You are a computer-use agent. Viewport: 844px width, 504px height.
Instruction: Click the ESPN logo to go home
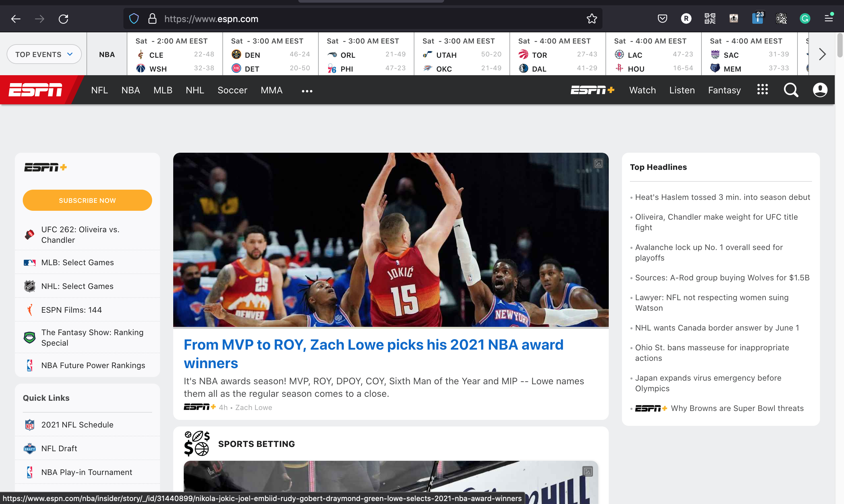[35, 90]
